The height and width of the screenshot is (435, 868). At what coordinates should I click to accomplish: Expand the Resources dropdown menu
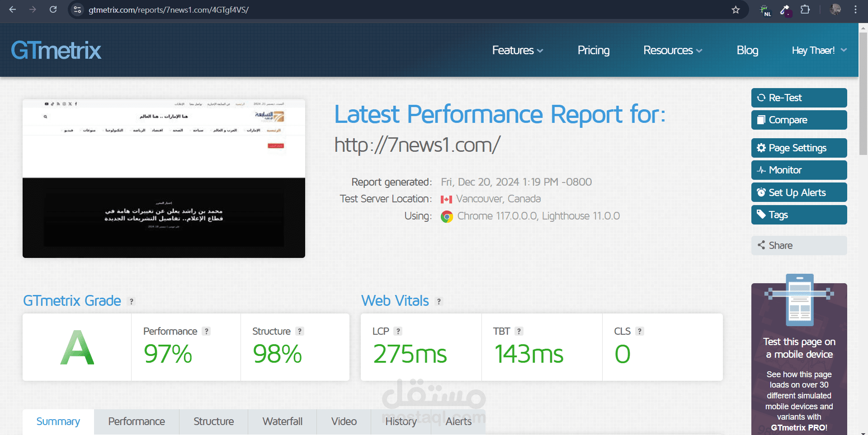coord(673,50)
